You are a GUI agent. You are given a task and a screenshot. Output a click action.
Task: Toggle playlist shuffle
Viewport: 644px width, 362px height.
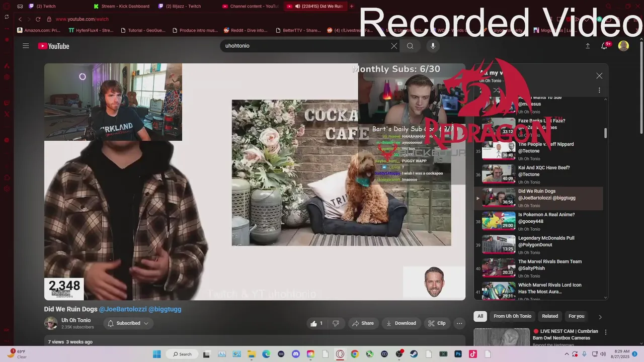coord(496,90)
